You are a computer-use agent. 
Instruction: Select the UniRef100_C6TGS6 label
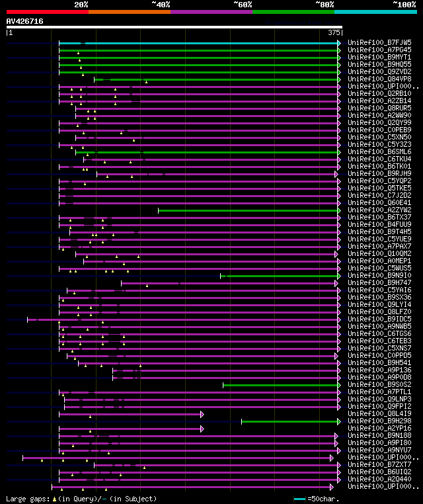coord(379,333)
